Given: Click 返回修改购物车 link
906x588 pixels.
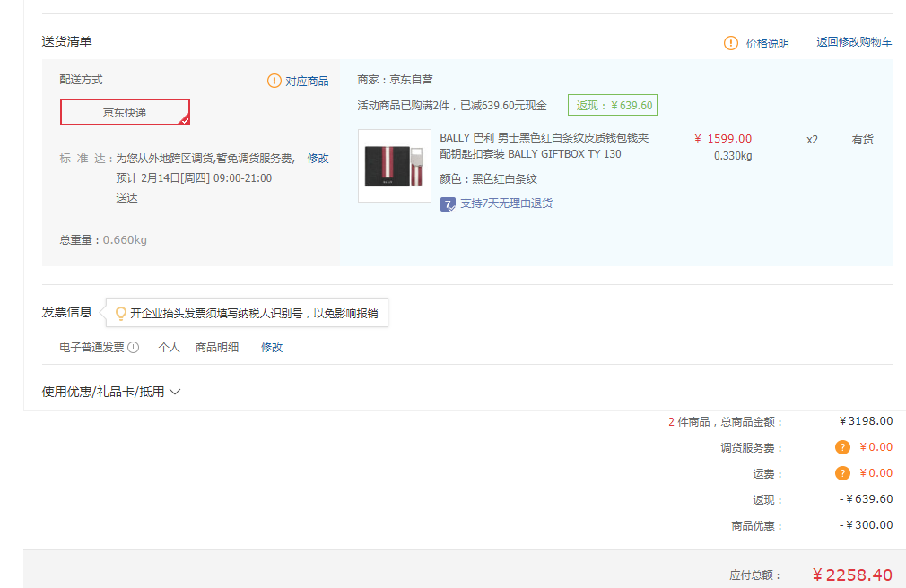Looking at the screenshot, I should coord(854,41).
